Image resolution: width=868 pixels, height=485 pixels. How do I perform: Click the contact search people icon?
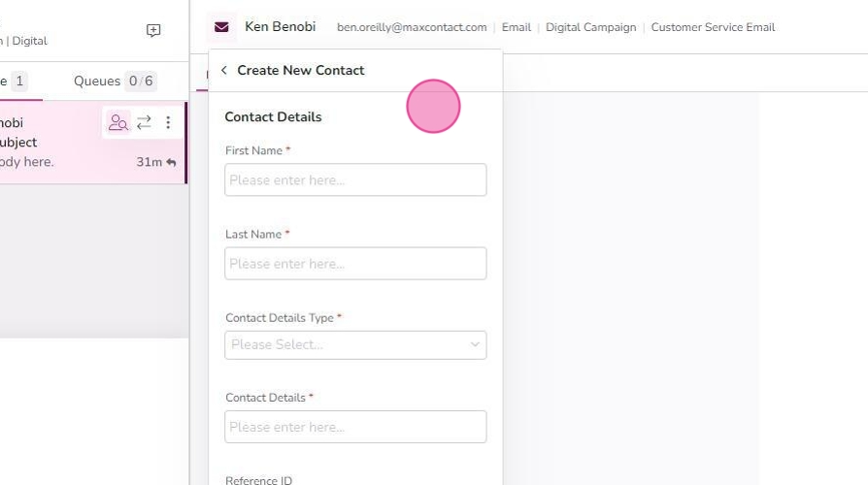coord(117,122)
